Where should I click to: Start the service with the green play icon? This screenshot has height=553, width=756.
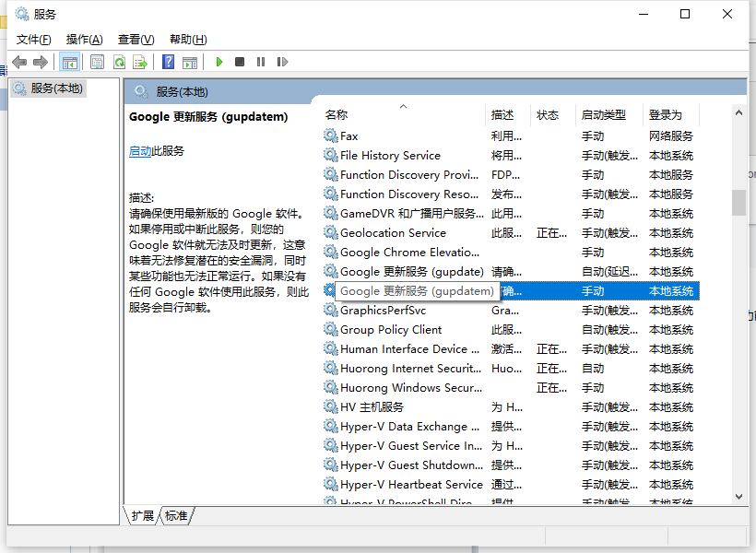click(x=219, y=62)
